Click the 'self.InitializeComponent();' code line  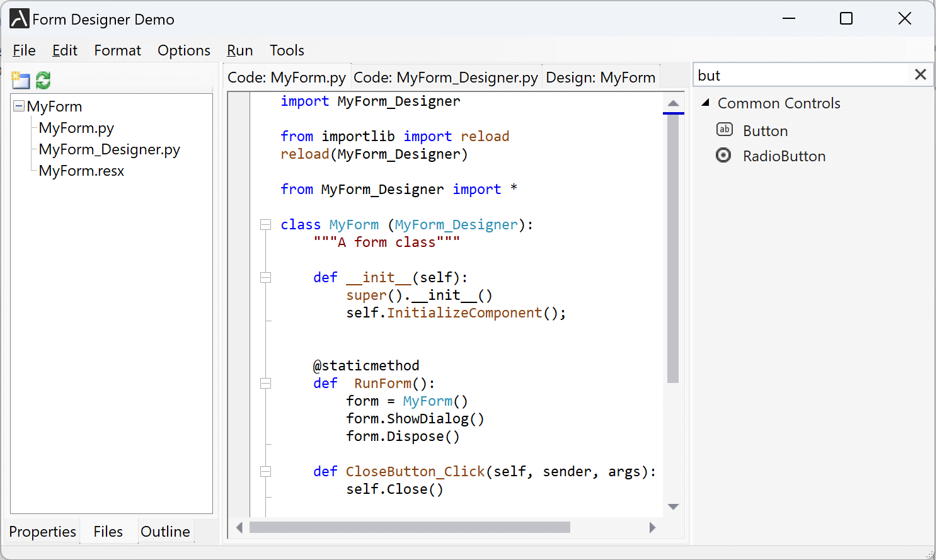(x=456, y=312)
